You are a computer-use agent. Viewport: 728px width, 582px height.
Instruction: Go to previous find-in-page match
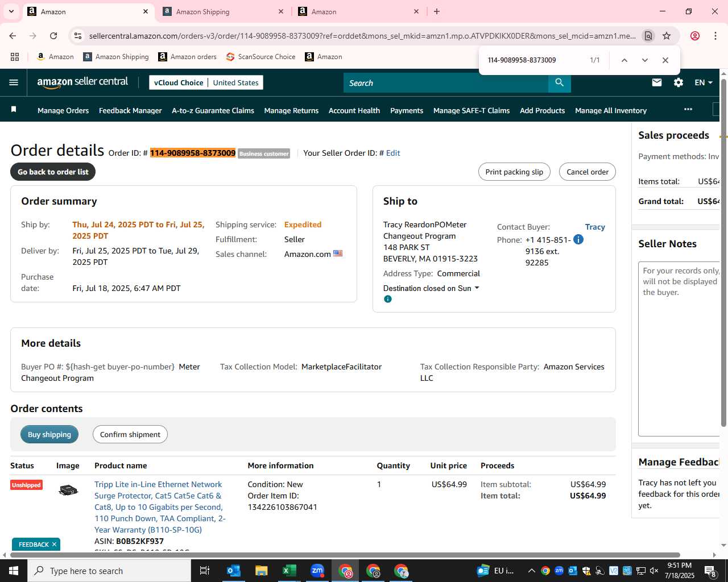pos(624,60)
